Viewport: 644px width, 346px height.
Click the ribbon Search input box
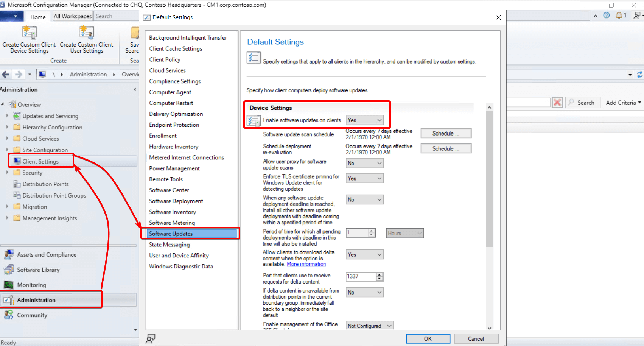click(x=117, y=16)
